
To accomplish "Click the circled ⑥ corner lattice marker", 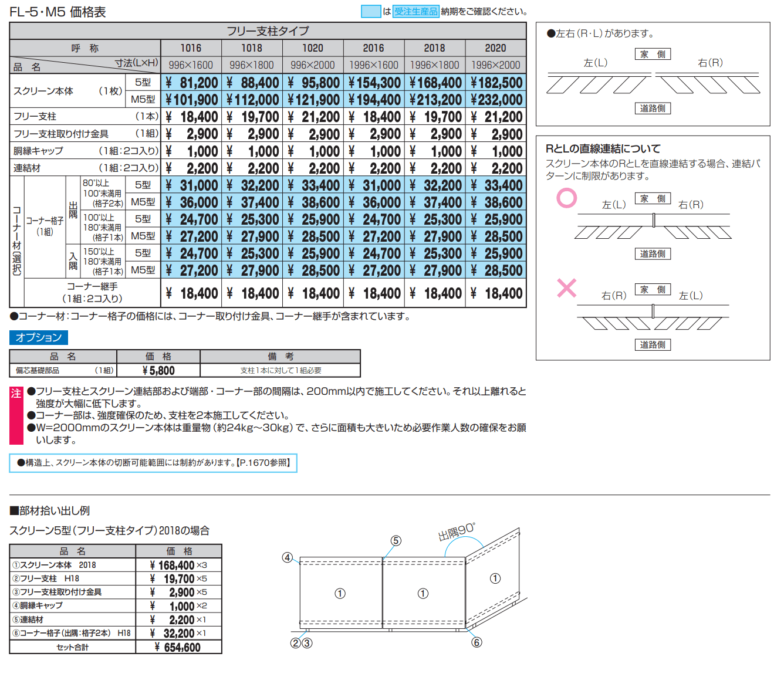I will (475, 643).
